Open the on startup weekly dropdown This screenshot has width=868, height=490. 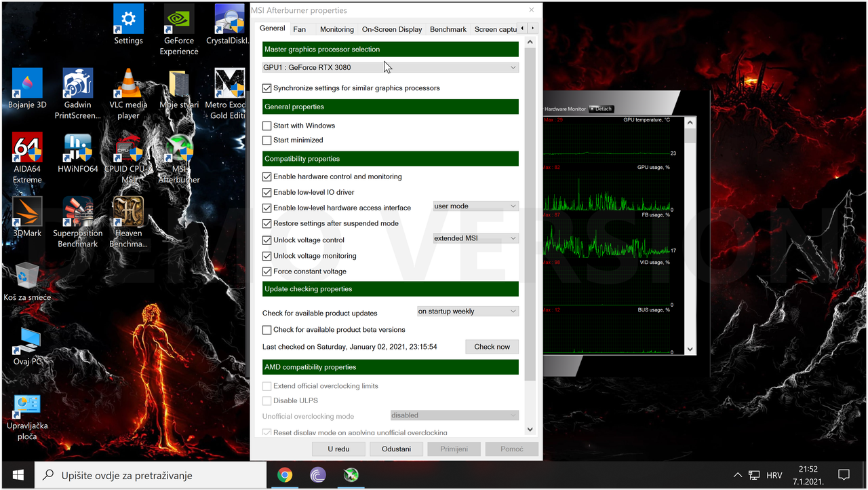468,311
